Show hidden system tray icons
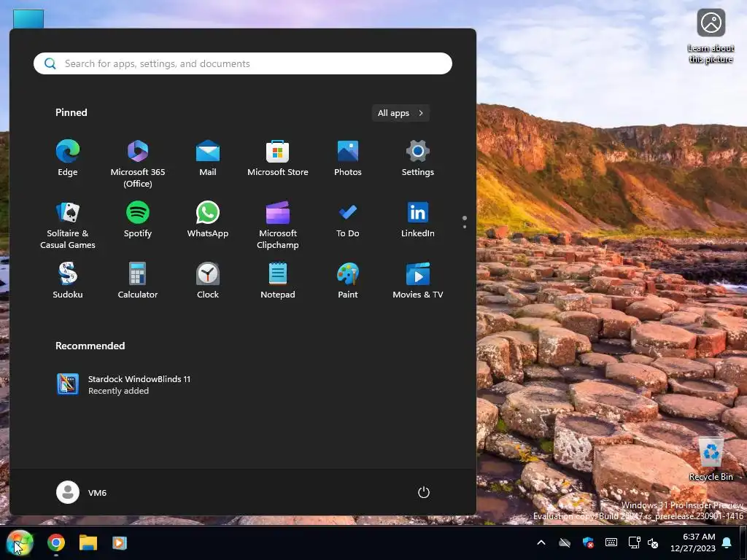Viewport: 747px width, 560px height. point(541,542)
